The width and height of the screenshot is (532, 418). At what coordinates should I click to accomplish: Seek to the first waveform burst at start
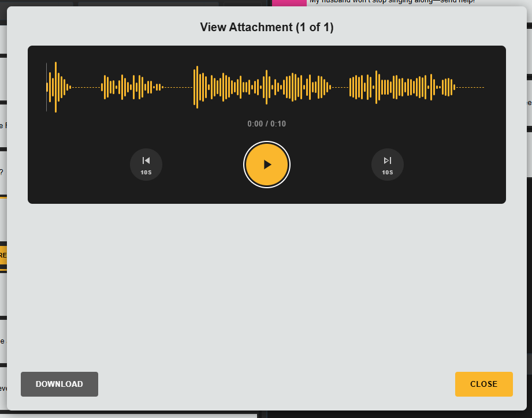pos(57,87)
